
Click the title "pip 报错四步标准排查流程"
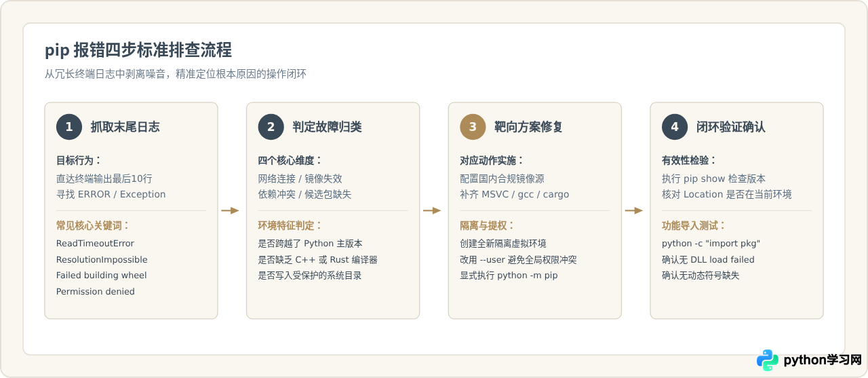click(138, 50)
